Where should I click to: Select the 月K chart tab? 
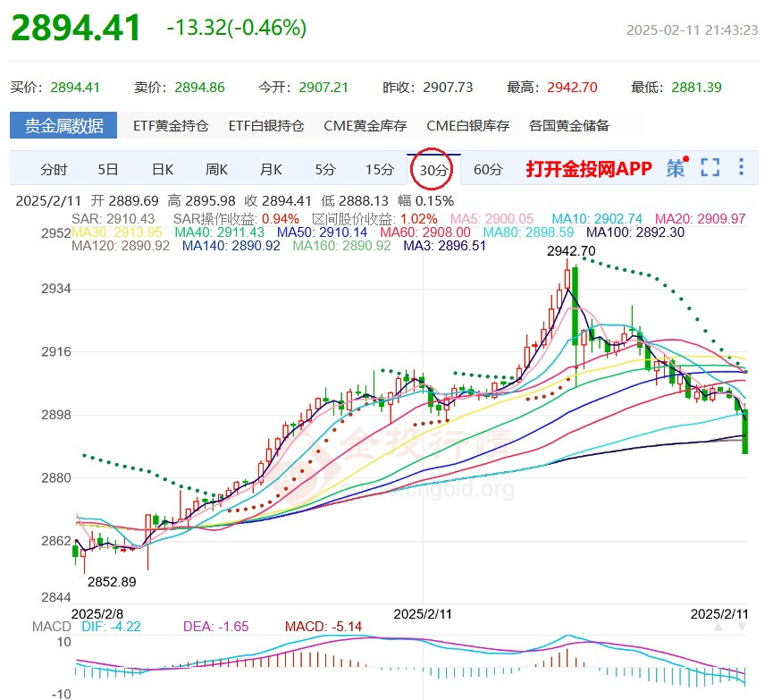(x=271, y=170)
